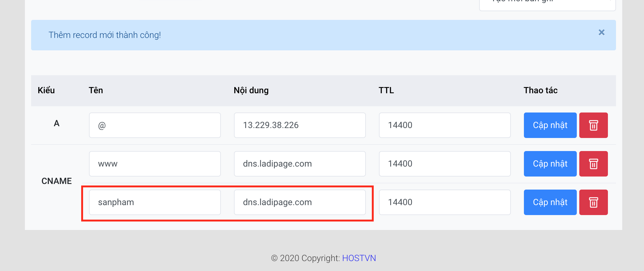The image size is (644, 271).
Task: Click Cập nhật for the sanpham record
Action: [x=550, y=202]
